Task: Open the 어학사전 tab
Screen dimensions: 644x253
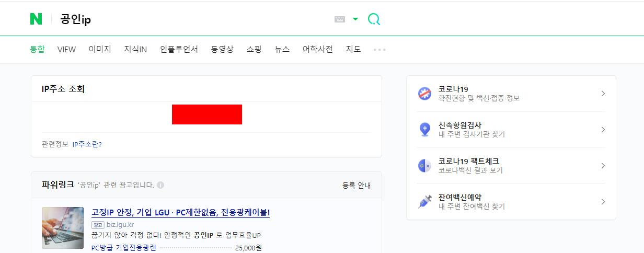Action: (x=318, y=49)
